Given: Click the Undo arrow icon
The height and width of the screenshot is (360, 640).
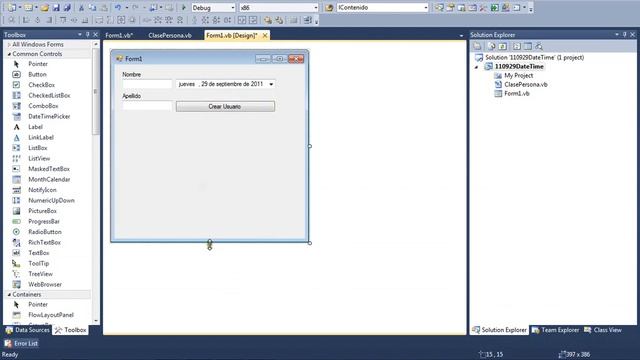Looking at the screenshot, I should tap(118, 8).
